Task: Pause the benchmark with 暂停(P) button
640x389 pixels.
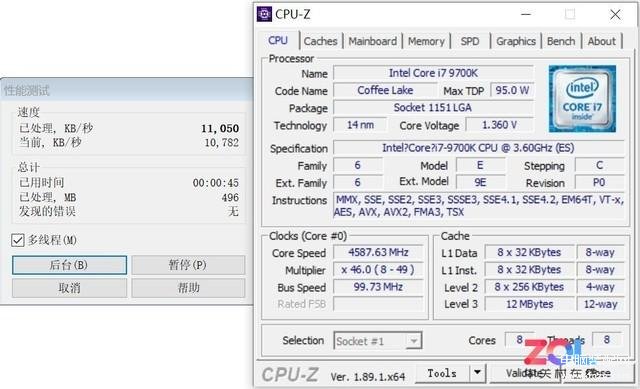Action: [x=188, y=265]
